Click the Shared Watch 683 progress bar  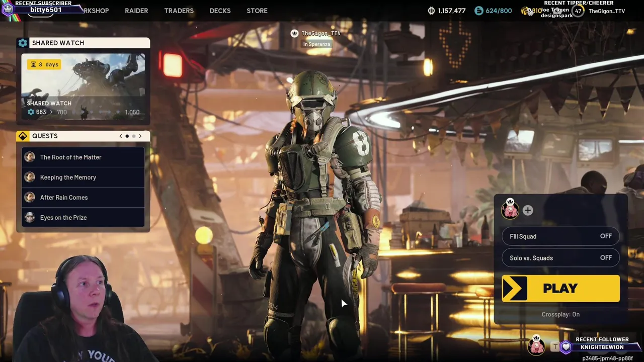(83, 112)
